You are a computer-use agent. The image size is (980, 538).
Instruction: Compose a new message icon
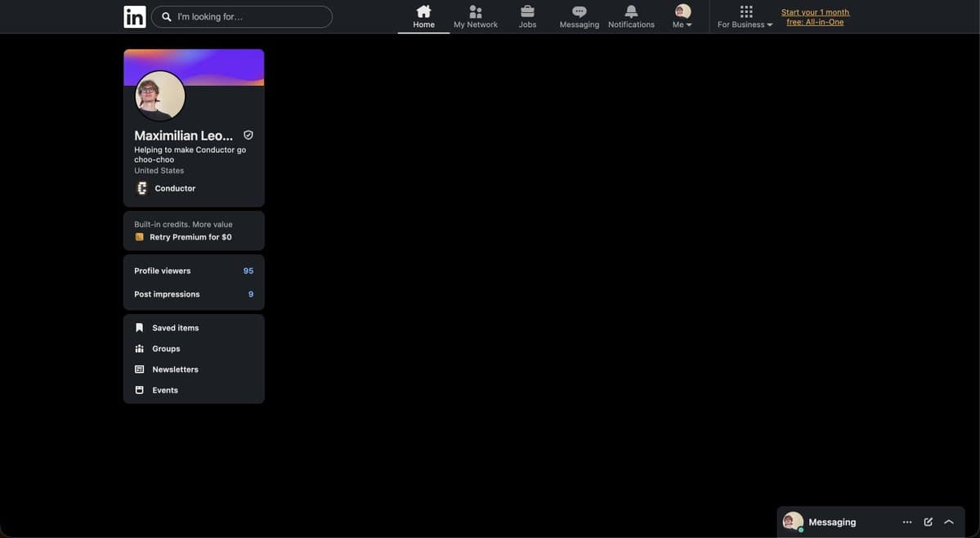[x=929, y=522]
